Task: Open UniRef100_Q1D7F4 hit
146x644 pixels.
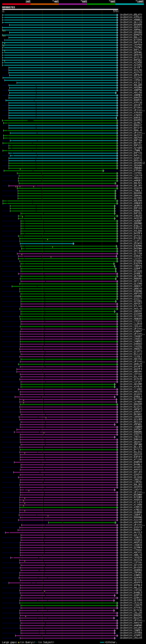Action: 131,369
